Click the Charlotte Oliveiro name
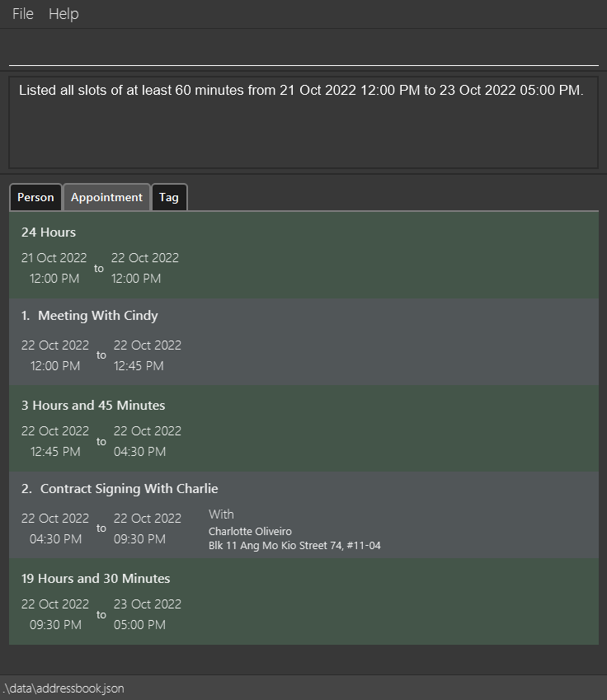 pos(250,531)
